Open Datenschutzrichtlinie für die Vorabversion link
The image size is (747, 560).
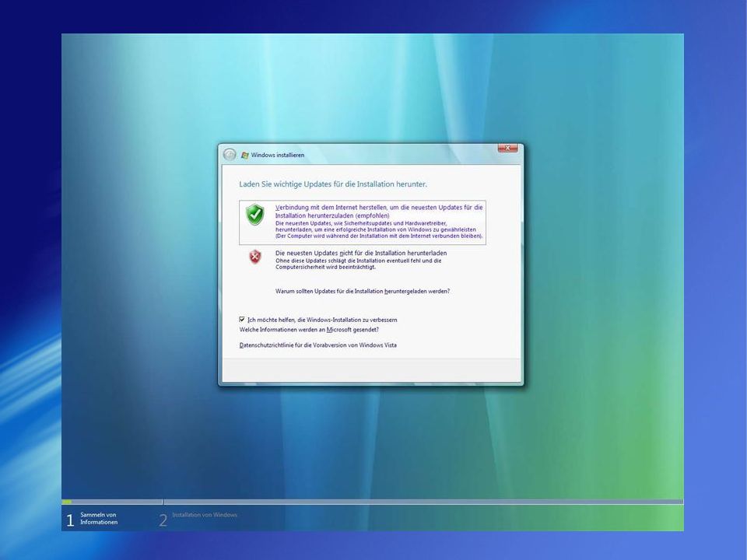(317, 345)
